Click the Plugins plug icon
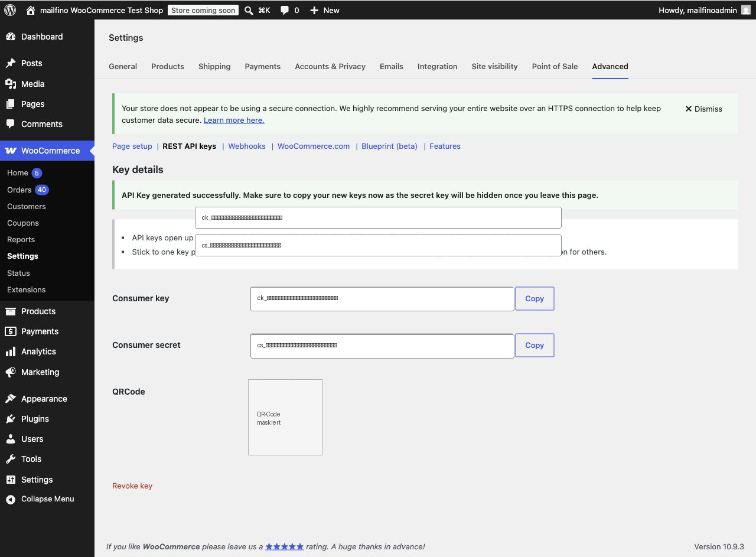This screenshot has height=557, width=756. [x=11, y=419]
